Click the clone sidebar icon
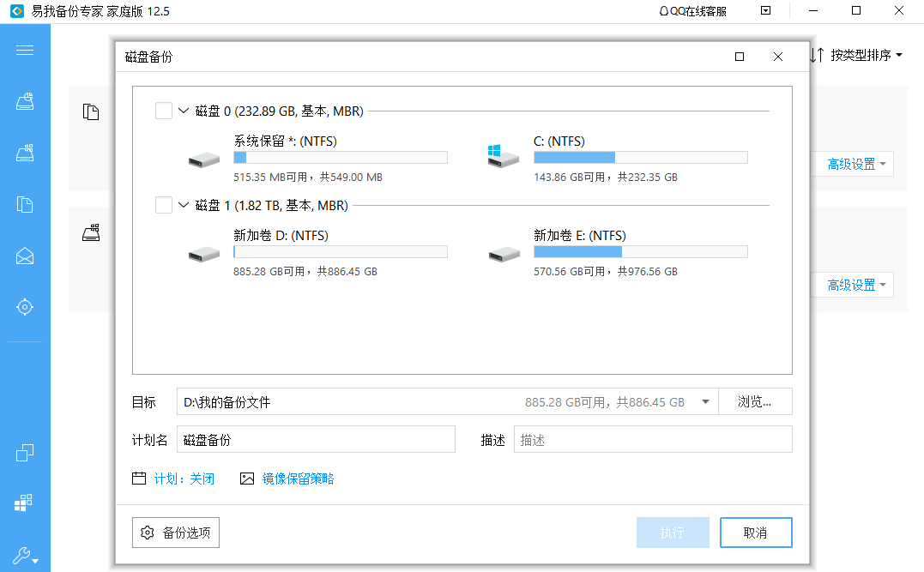Viewport: 924px width, 572px height. pyautogui.click(x=25, y=453)
